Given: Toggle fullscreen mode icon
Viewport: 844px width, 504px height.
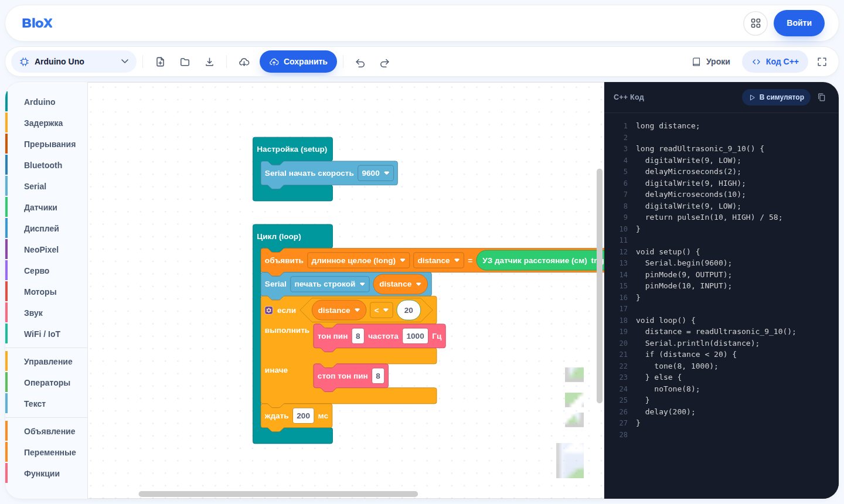Looking at the screenshot, I should pos(822,62).
